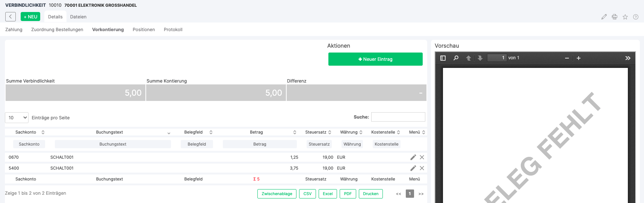Click the pencil edit icon in header
The height and width of the screenshot is (203, 644).
click(x=604, y=17)
